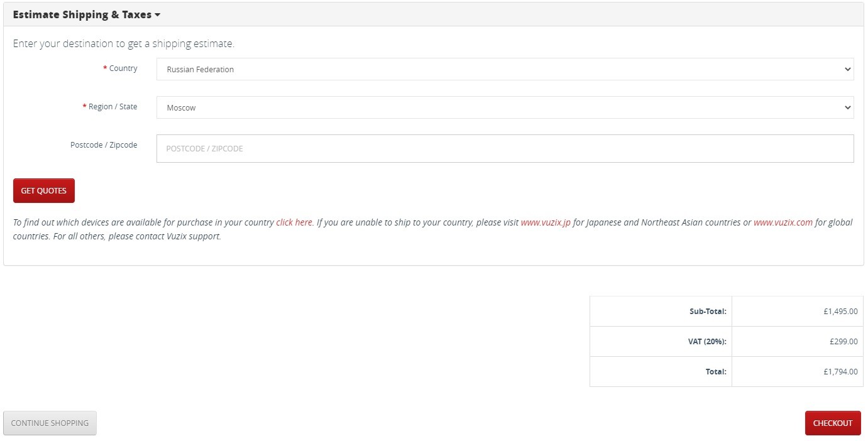Click the caret arrow beside Estimate Shipping heading
This screenshot has height=441, width=868.
pyautogui.click(x=158, y=15)
